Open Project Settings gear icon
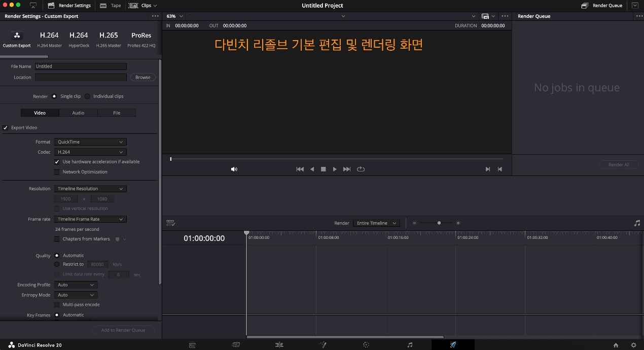644x350 pixels. pyautogui.click(x=633, y=345)
